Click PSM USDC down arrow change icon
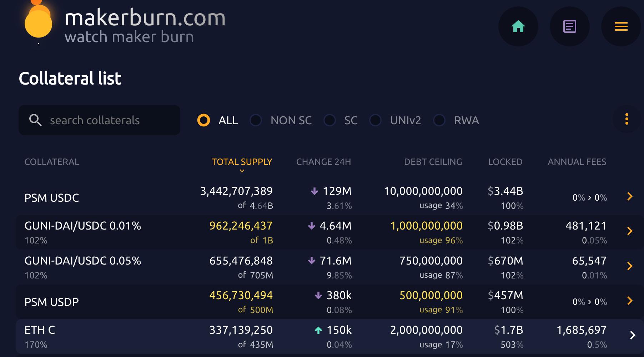Screen dimensions: 644x357 coord(314,191)
